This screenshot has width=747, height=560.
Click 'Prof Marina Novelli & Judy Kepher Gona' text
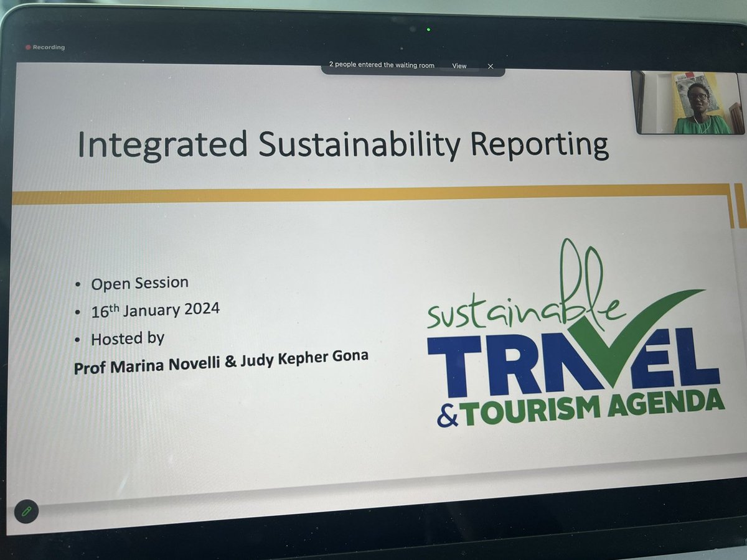(221, 363)
